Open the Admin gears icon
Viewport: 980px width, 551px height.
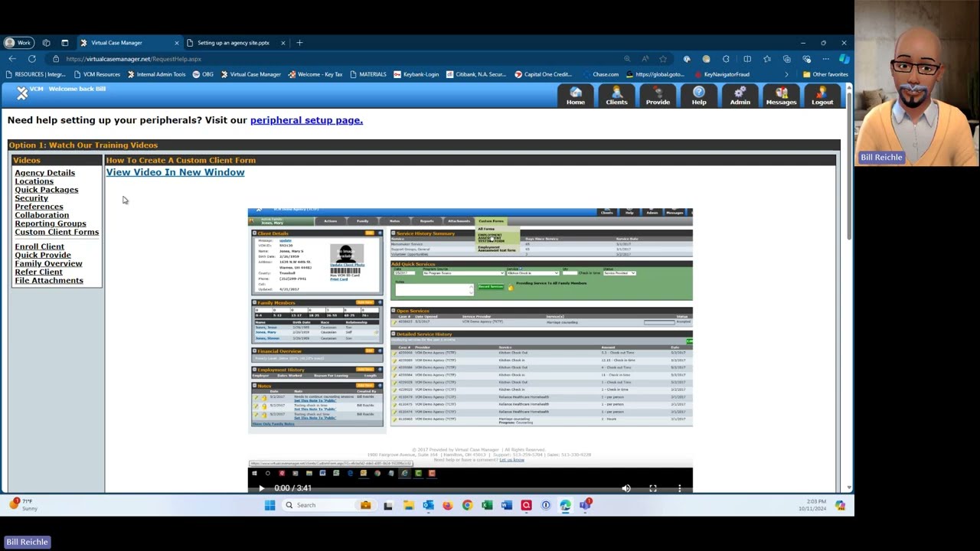point(740,96)
